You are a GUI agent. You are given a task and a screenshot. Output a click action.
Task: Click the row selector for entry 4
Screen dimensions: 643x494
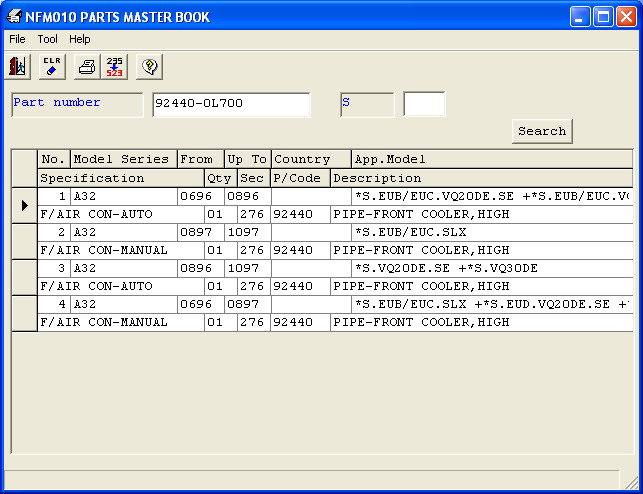coord(24,313)
